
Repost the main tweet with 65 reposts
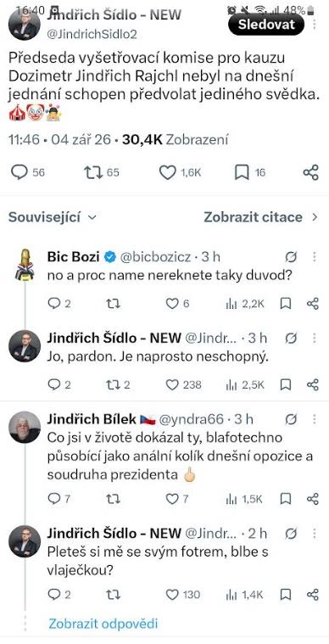(92, 172)
